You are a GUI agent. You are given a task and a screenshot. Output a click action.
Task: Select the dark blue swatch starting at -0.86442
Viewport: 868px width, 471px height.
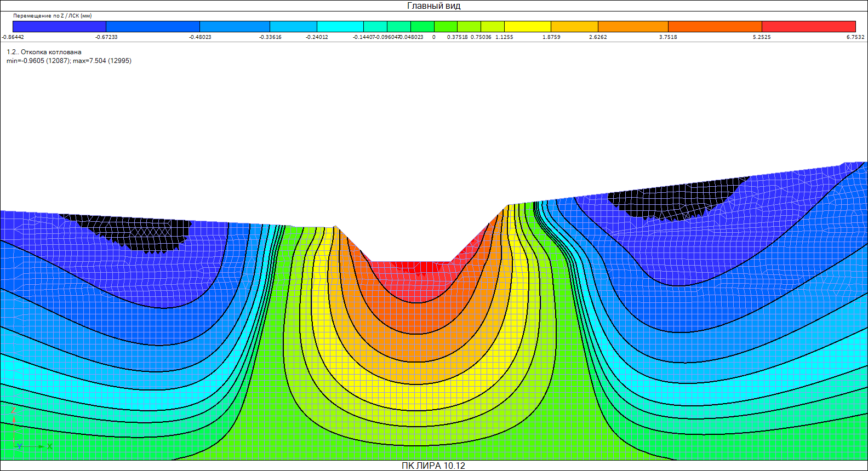(x=59, y=26)
